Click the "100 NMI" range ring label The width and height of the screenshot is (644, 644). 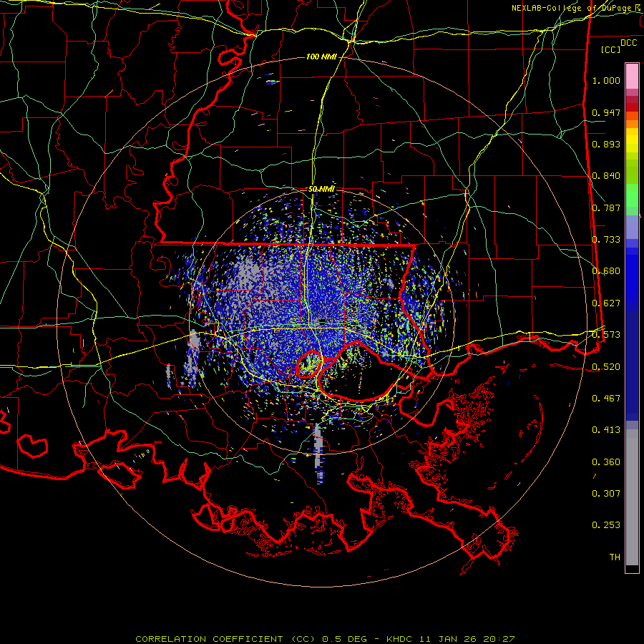coord(321,57)
